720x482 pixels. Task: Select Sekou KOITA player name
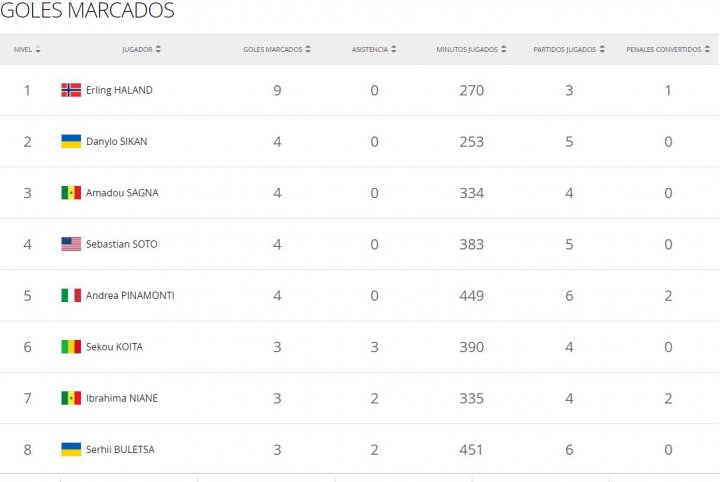pos(114,347)
